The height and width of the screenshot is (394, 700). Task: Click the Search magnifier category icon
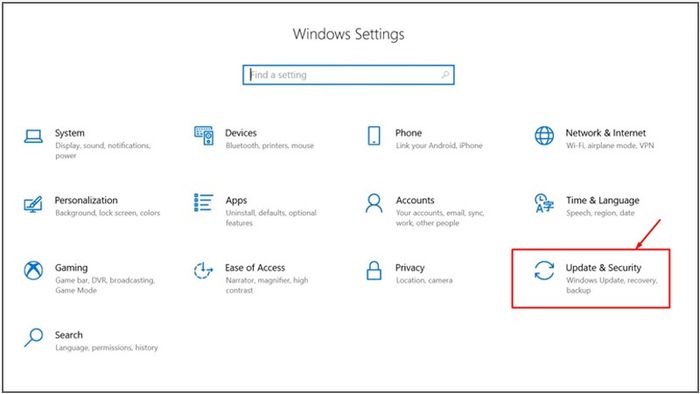tap(33, 338)
